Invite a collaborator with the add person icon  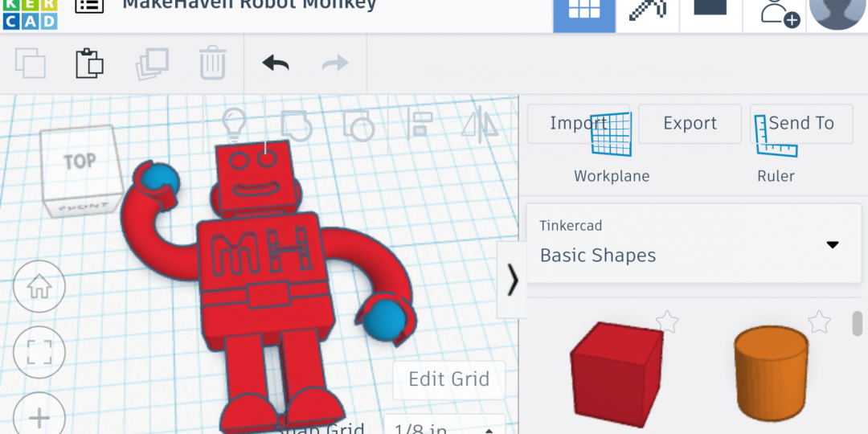click(x=780, y=14)
